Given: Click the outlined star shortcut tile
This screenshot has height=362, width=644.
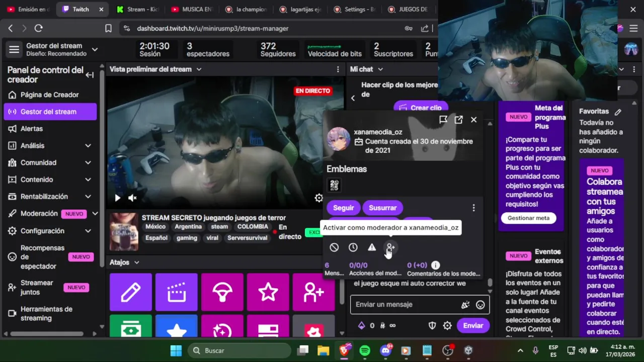Looking at the screenshot, I should [x=268, y=292].
